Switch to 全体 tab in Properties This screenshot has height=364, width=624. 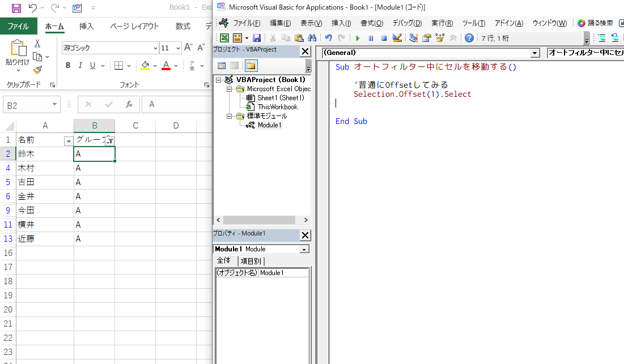(224, 260)
